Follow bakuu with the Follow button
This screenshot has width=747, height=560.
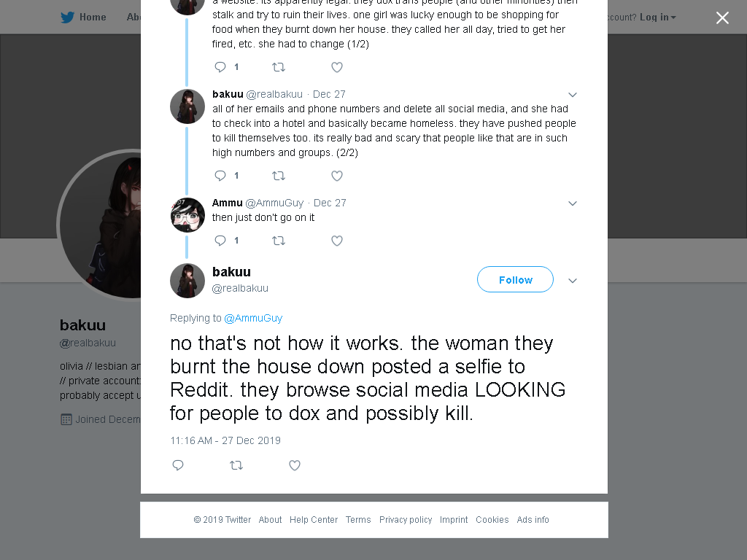pyautogui.click(x=515, y=279)
